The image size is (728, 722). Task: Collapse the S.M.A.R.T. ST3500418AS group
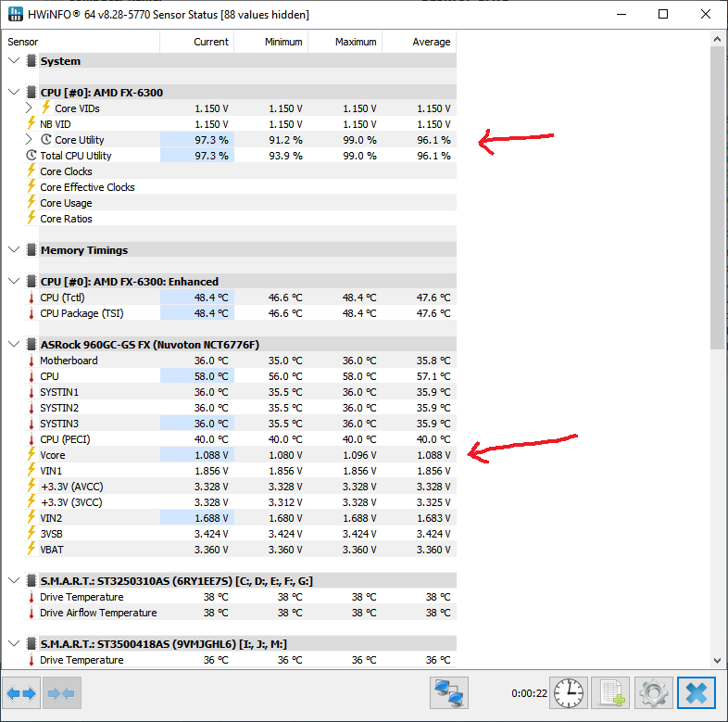click(14, 643)
